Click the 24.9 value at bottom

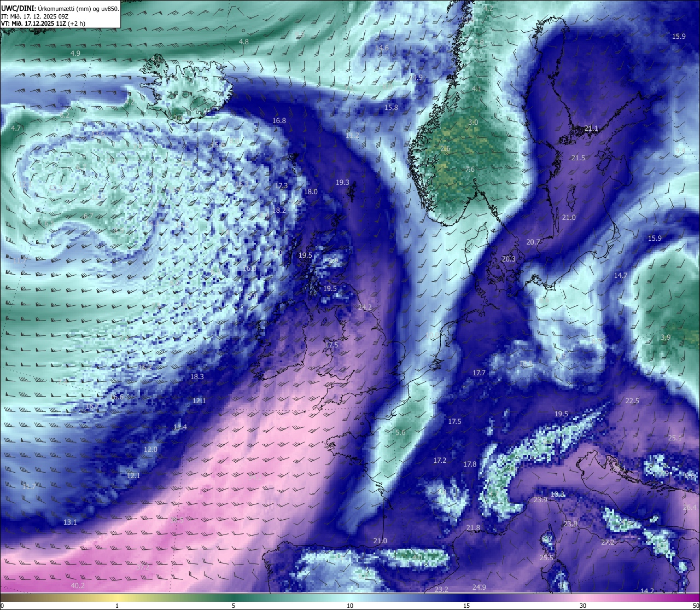(x=479, y=587)
